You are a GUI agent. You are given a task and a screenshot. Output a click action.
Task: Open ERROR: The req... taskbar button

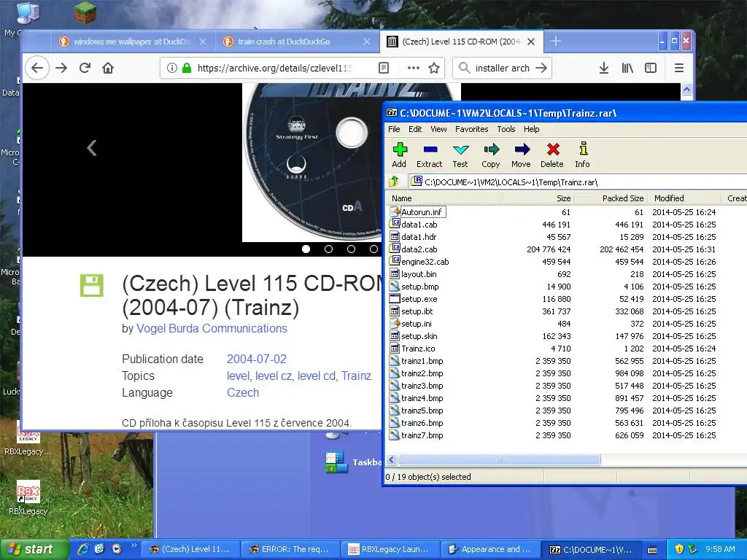(x=290, y=549)
